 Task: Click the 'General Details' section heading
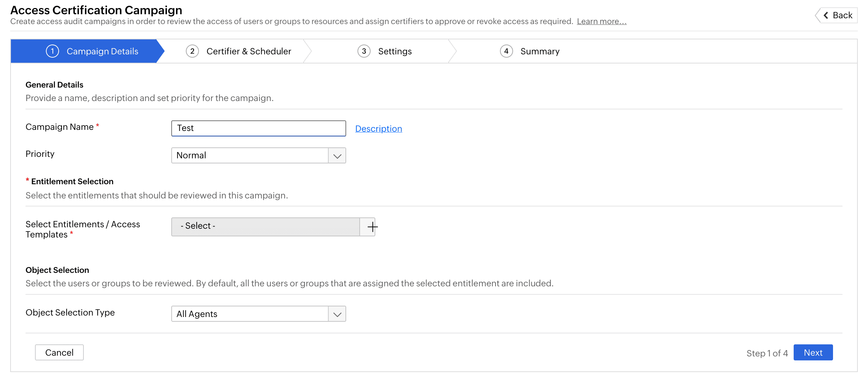pyautogui.click(x=54, y=85)
